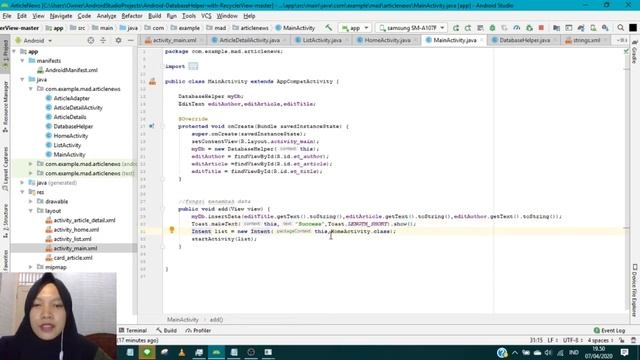Select ArticleAdapter in project tree
The width and height of the screenshot is (640, 360).
[71, 98]
